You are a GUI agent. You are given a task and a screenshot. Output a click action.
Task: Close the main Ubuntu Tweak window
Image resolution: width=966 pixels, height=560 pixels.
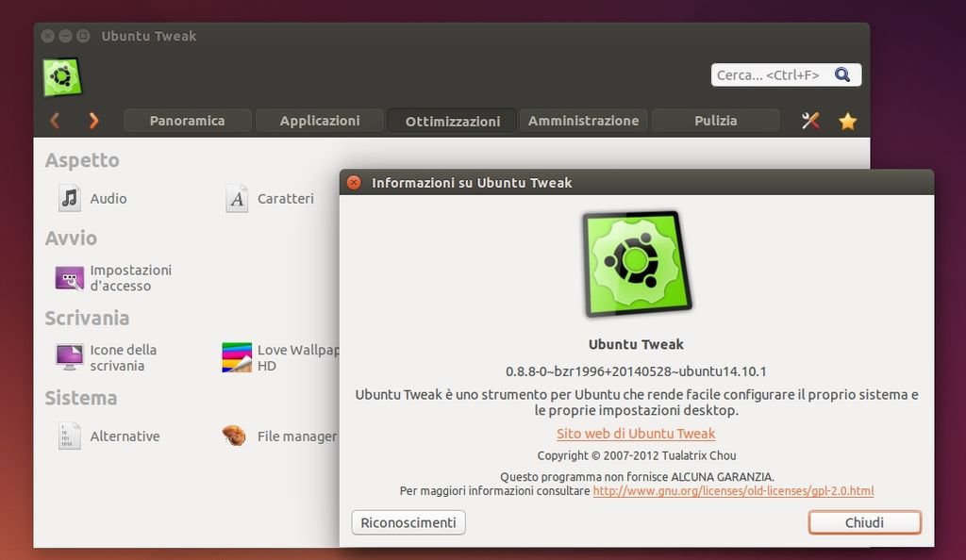pyautogui.click(x=47, y=36)
